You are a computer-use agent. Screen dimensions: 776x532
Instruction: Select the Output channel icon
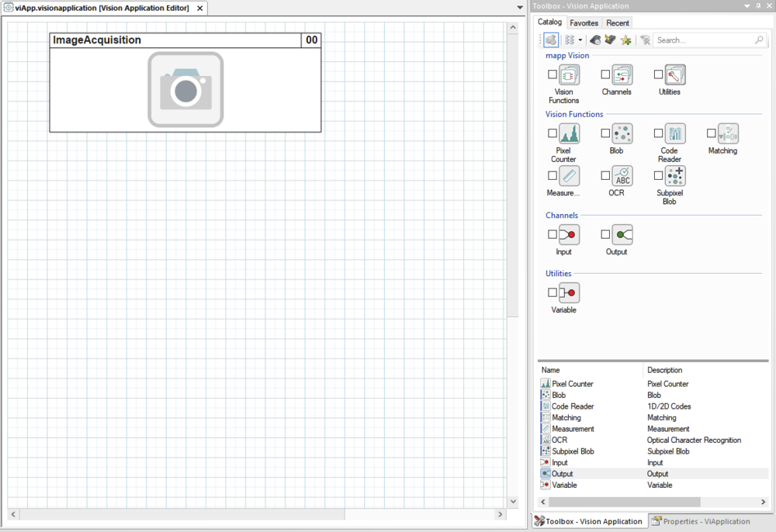coord(622,235)
